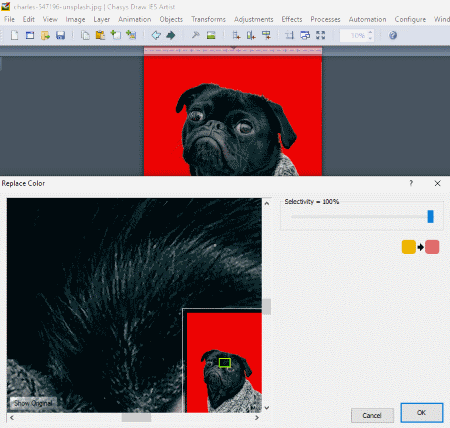Open the View menu
Viewport: 450px width, 428px height.
coord(50,19)
